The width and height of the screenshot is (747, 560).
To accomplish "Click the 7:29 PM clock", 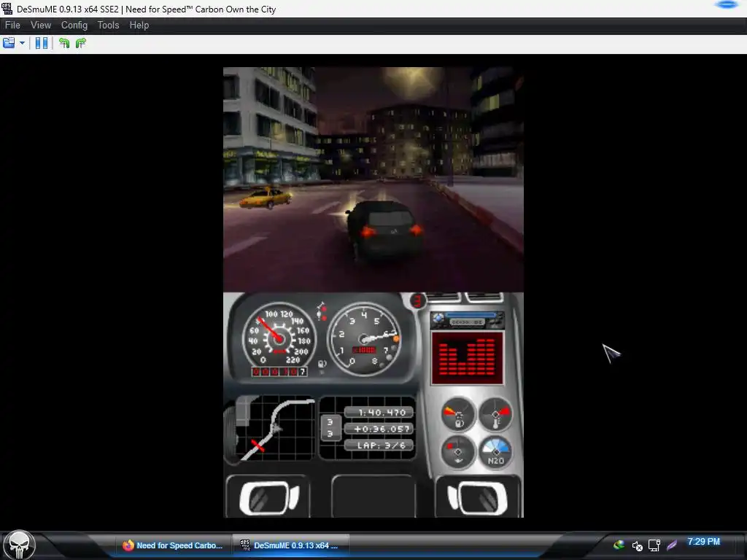I will 704,542.
